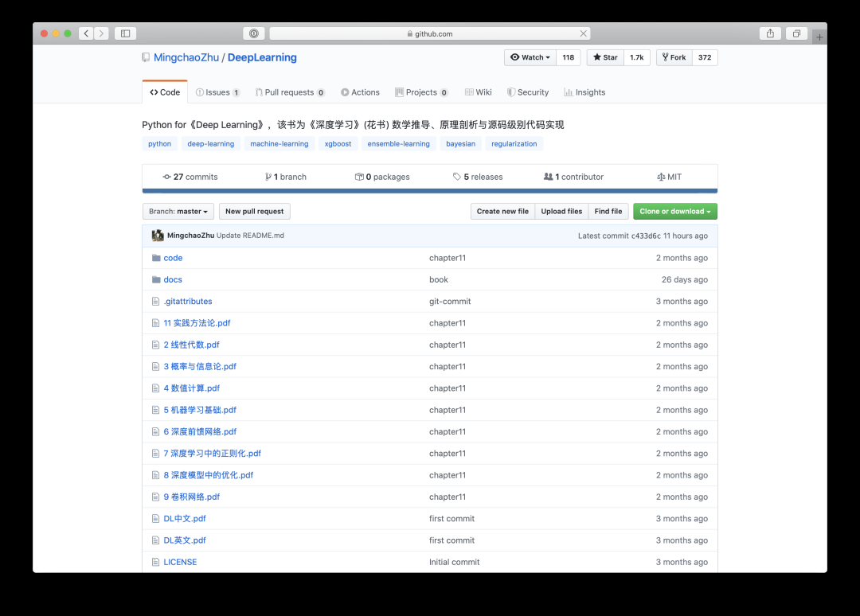860x616 pixels.
Task: Click Create new file button
Action: point(502,212)
